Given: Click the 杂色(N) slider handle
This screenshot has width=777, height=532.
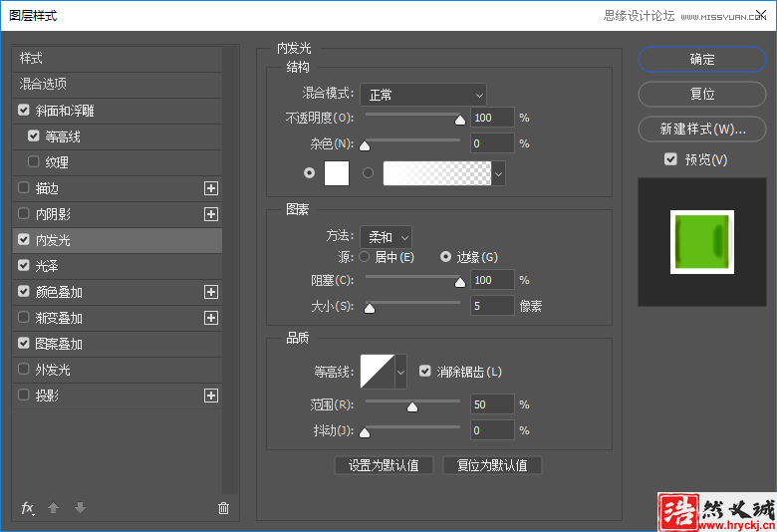Looking at the screenshot, I should pos(365,145).
